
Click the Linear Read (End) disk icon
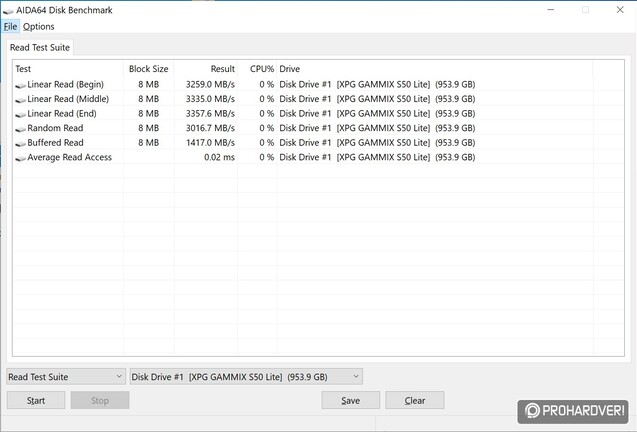point(20,115)
